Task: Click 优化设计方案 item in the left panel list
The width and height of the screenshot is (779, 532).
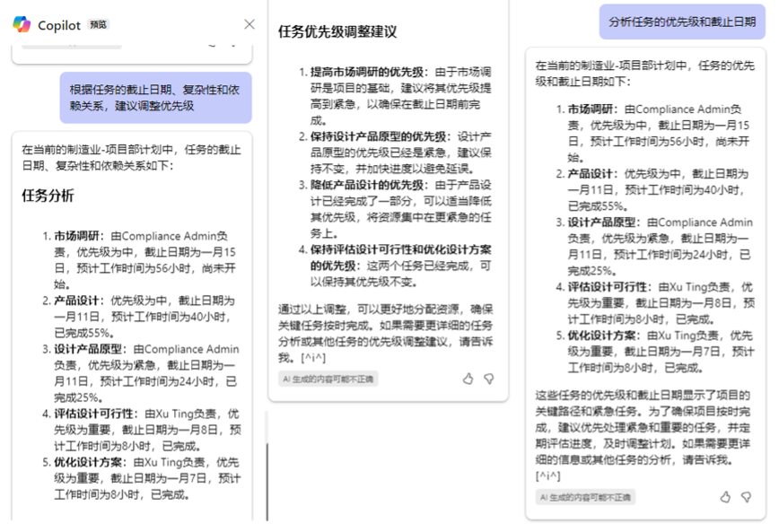Action: pyautogui.click(x=141, y=478)
